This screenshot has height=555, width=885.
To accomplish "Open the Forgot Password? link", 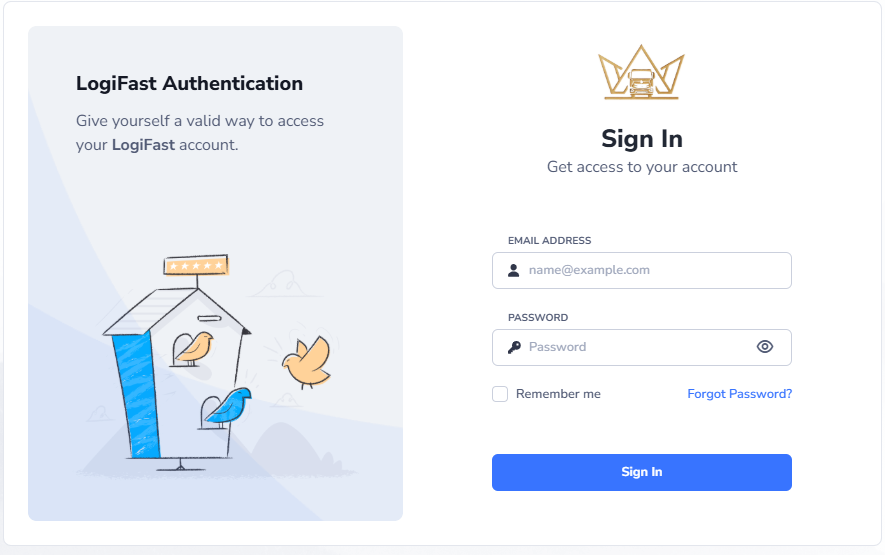I will coord(739,394).
